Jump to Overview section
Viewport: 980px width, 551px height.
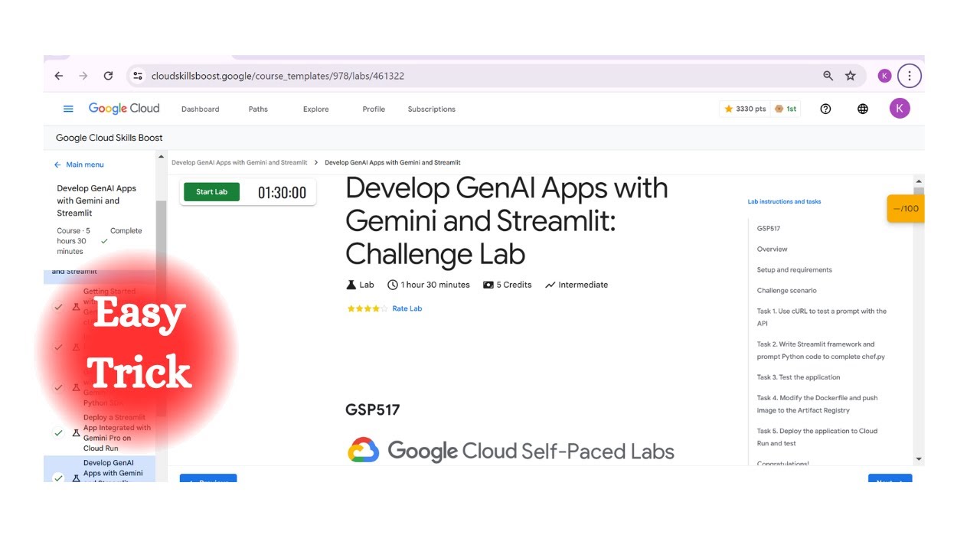772,249
